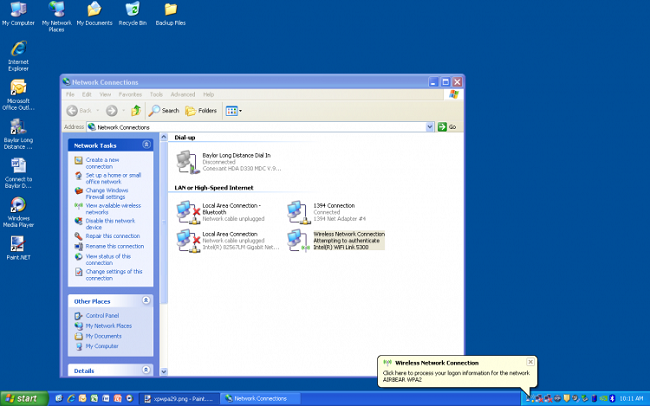This screenshot has height=406, width=650.
Task: Open Connect to Baylor document icon
Action: point(18,173)
